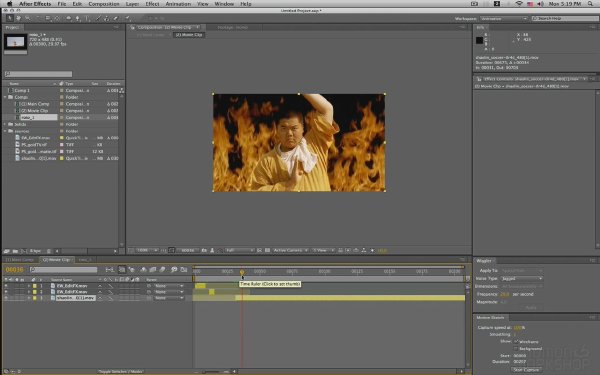Open the Layer menu
The height and width of the screenshot is (375, 600).
(132, 4)
